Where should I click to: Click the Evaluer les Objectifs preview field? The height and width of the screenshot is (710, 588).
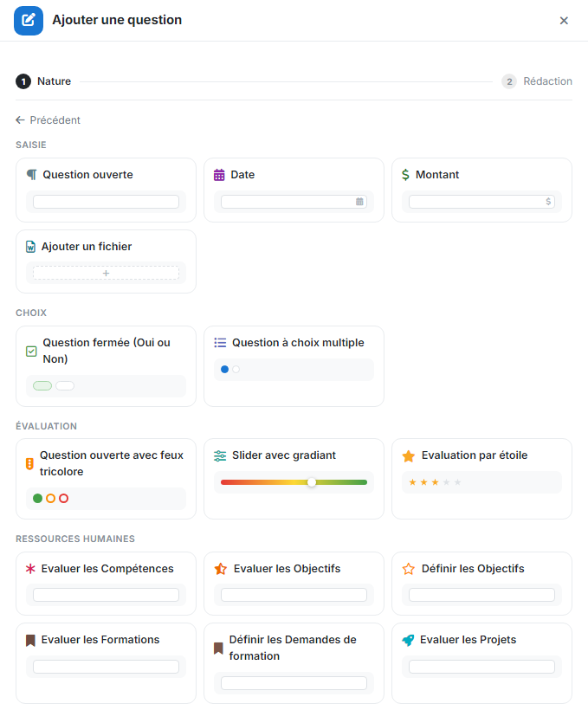click(294, 595)
